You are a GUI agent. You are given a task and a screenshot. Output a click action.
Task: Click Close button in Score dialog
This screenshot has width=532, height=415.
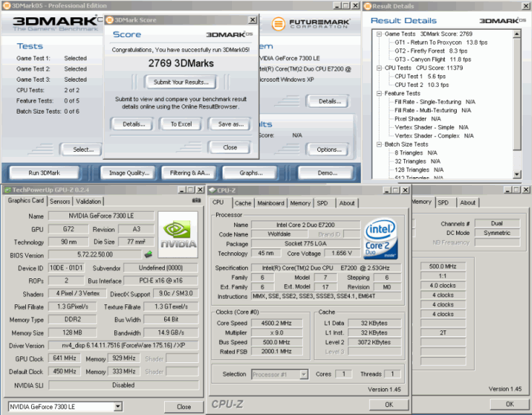coord(230,147)
